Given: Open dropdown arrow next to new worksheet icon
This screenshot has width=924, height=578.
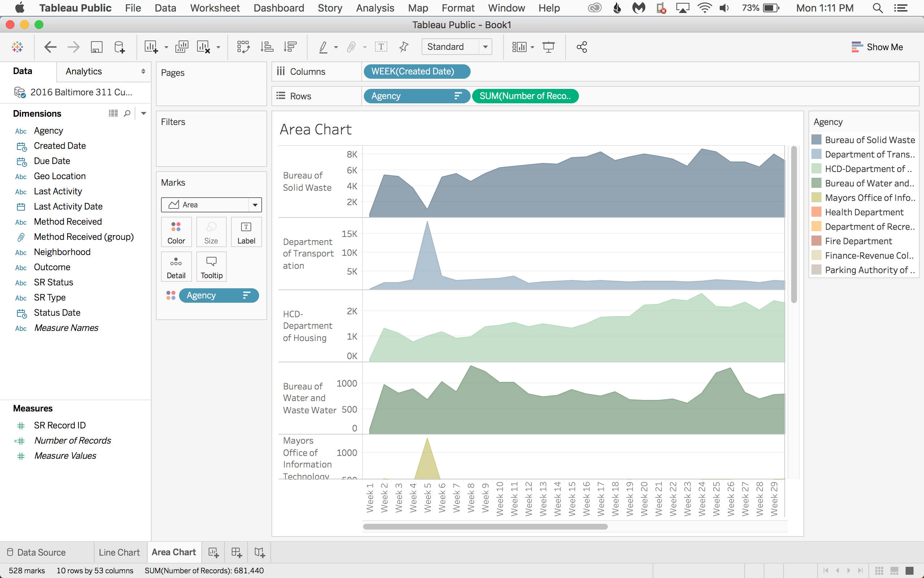Looking at the screenshot, I should [166, 47].
